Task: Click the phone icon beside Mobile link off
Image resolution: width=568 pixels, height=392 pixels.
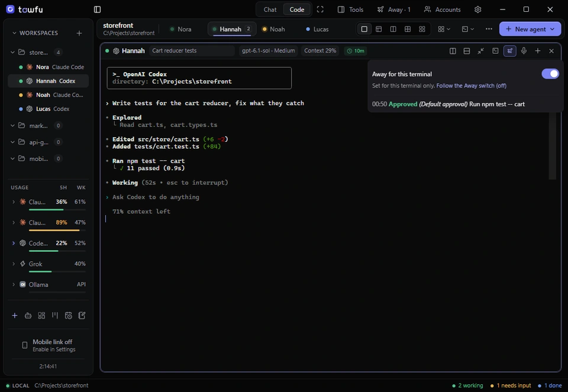Action: coord(25,345)
